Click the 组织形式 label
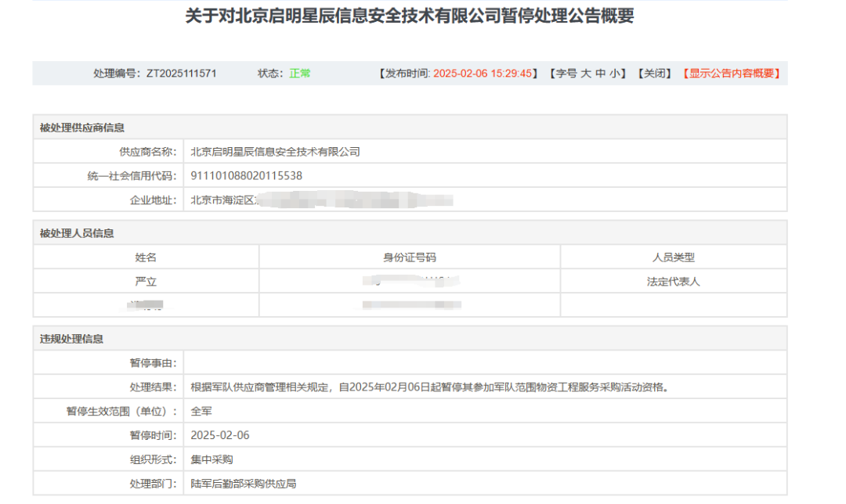The height and width of the screenshot is (504, 846). (x=154, y=459)
